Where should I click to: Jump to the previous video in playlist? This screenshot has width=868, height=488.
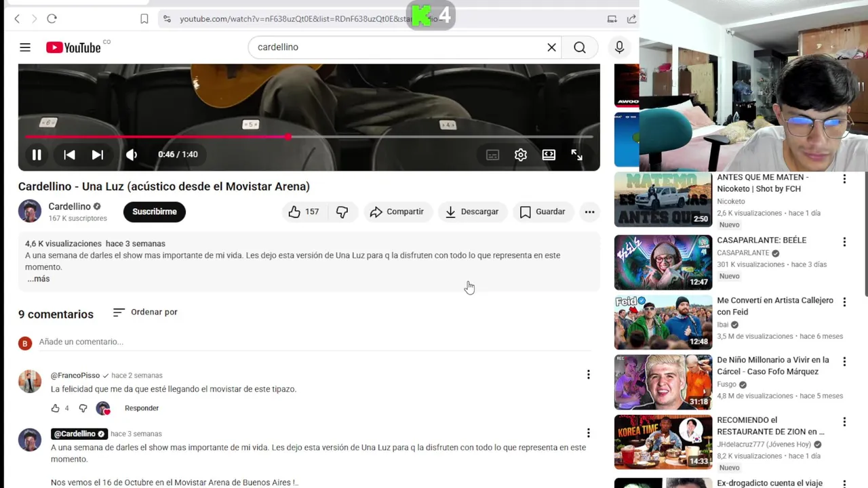[69, 155]
